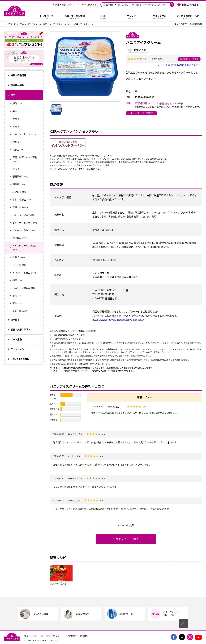206x644 pixels.
Task: Click the TOPVALU brand badge above the product title
Action: click(133, 35)
